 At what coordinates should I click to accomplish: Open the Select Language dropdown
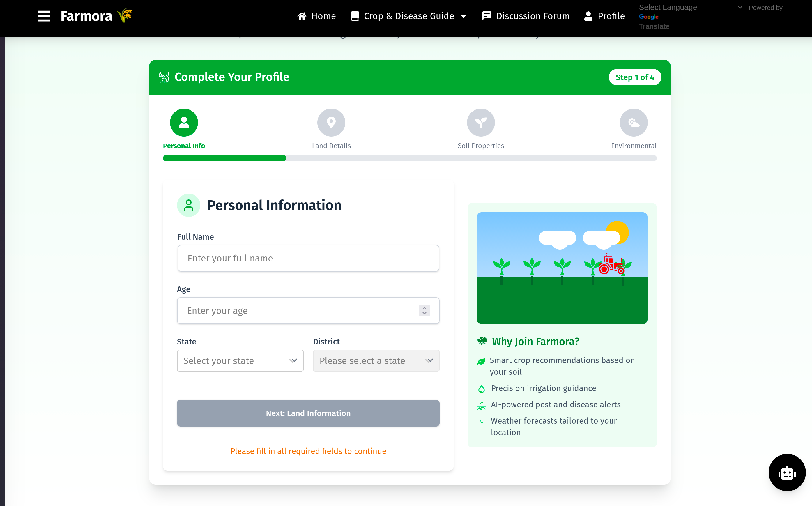coord(690,7)
